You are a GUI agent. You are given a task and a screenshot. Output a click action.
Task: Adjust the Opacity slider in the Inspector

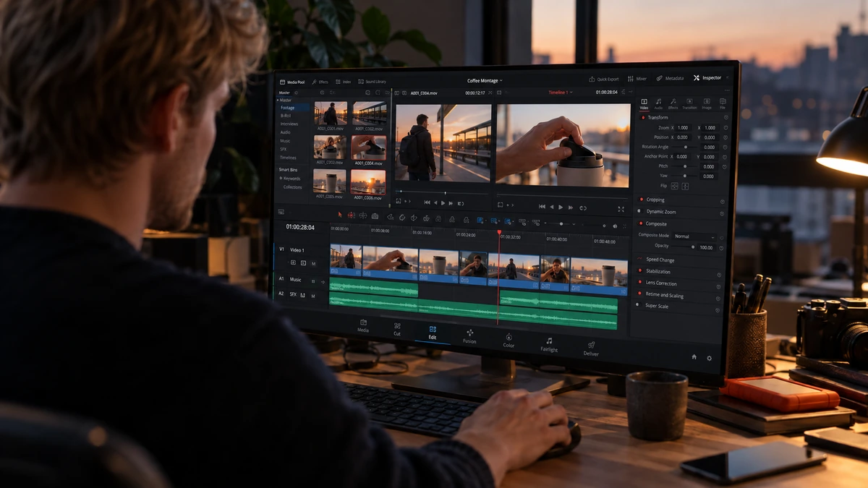(682, 247)
